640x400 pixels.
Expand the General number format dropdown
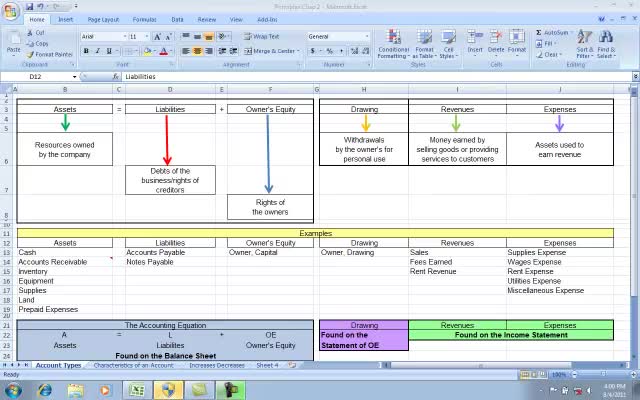pyautogui.click(x=366, y=36)
